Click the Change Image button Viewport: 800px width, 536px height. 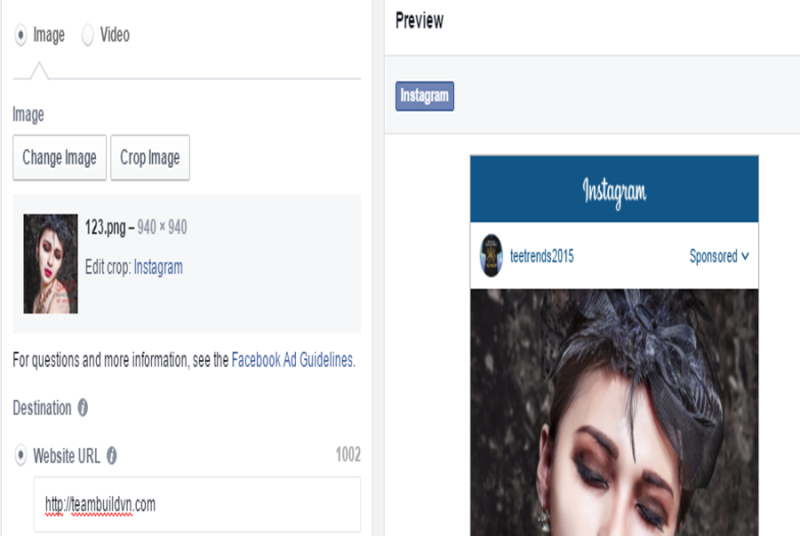pos(60,158)
